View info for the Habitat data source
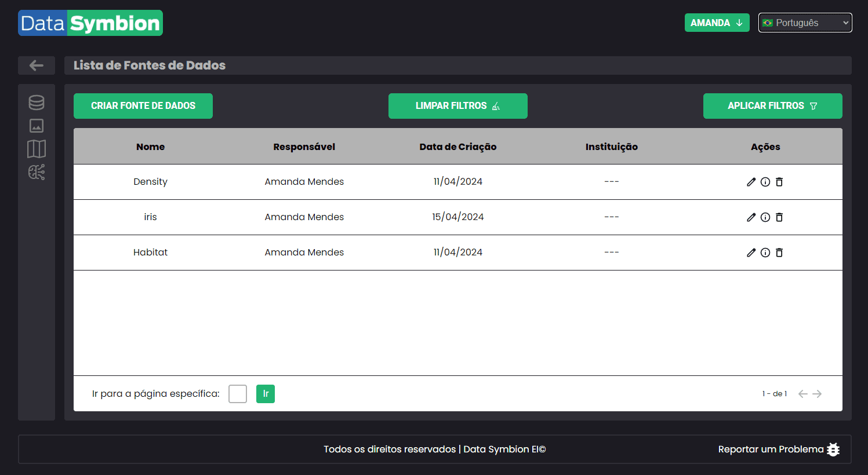 point(765,252)
